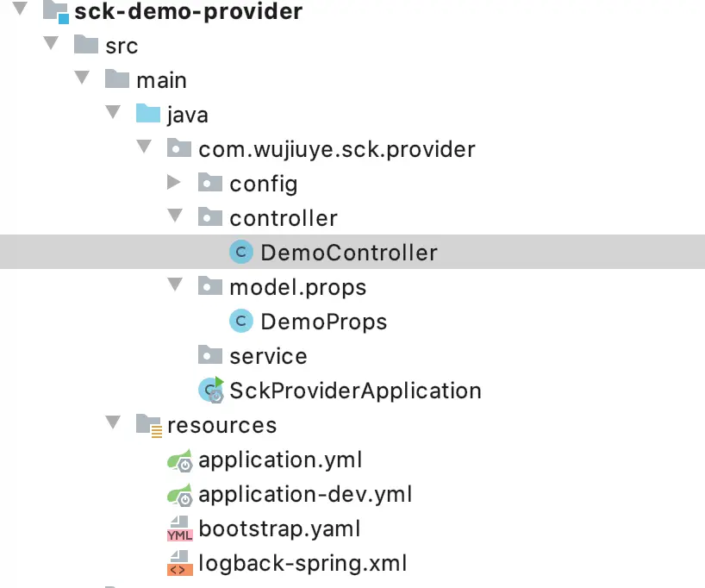
Task: Select the SckProviderApplication class
Action: coord(355,391)
